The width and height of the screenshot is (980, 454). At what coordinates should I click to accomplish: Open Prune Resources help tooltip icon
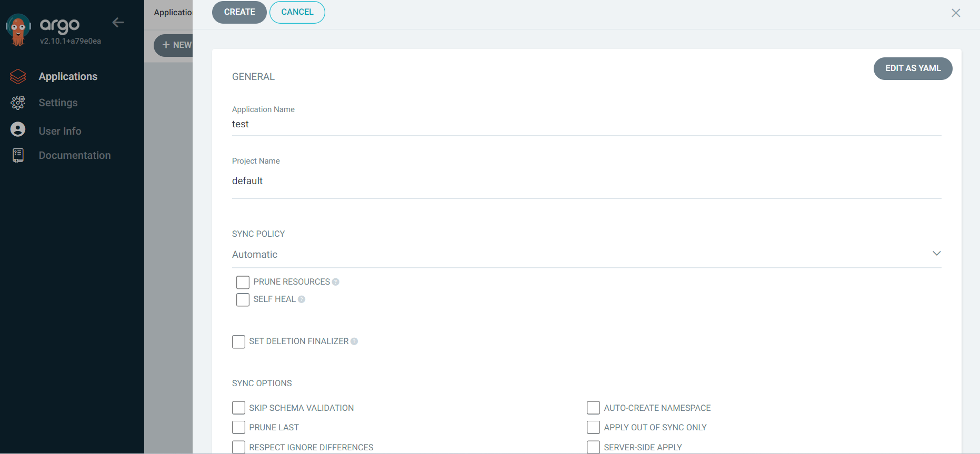(x=336, y=282)
